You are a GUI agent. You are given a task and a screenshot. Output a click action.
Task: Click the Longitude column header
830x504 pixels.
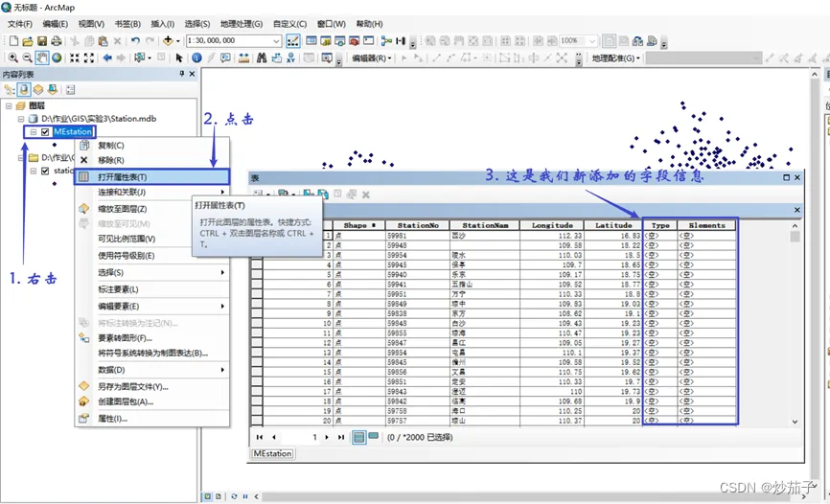pyautogui.click(x=552, y=225)
